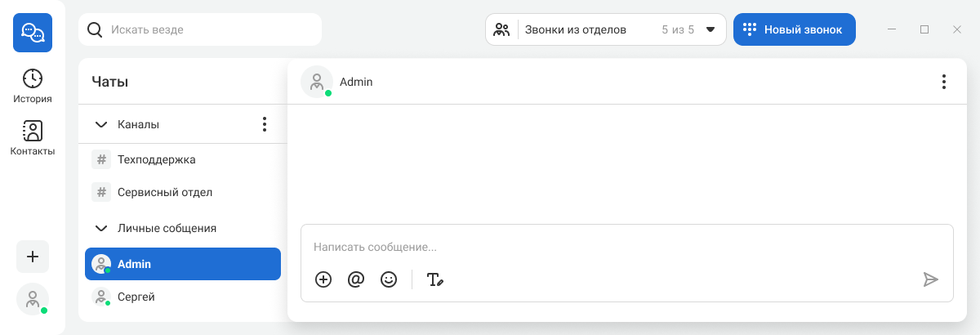980x335 pixels.
Task: Select the Сергей personal chat
Action: (136, 297)
